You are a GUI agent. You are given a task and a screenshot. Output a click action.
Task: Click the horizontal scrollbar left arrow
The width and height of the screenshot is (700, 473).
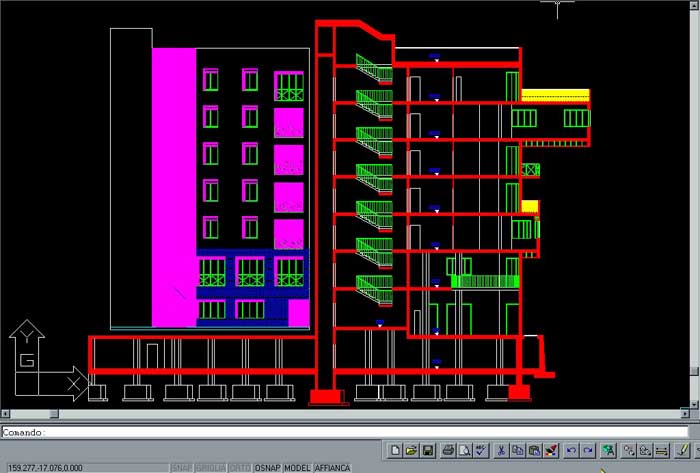[x=5, y=414]
